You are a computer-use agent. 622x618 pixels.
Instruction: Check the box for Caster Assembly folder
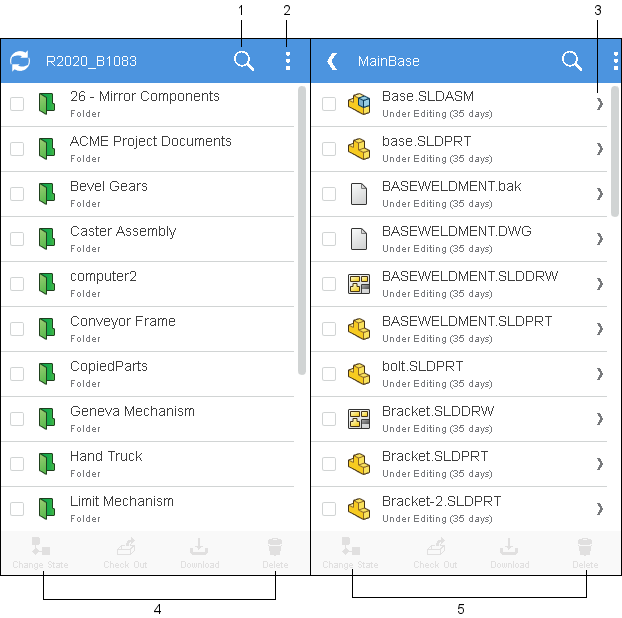(17, 238)
